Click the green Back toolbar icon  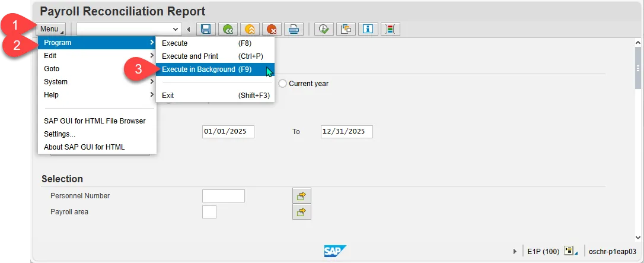coord(228,29)
